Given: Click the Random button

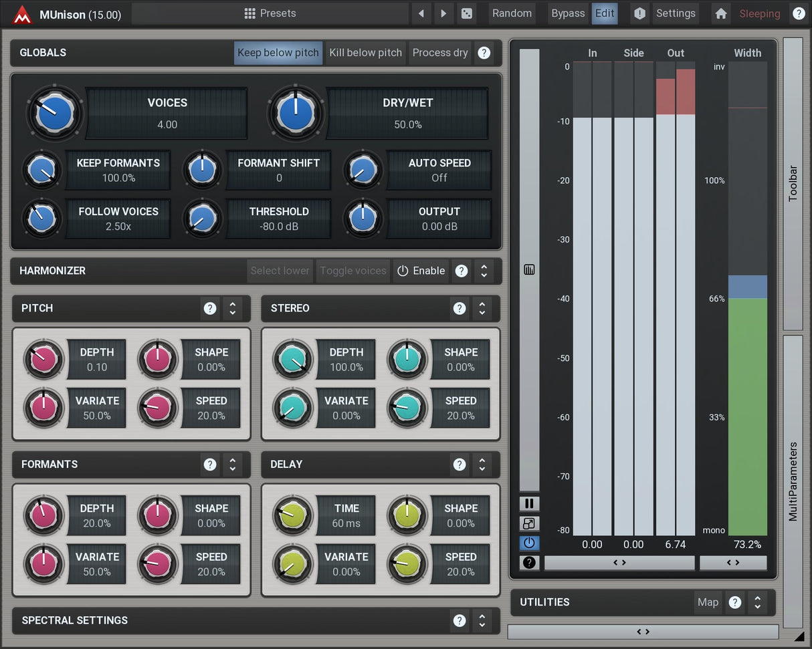Looking at the screenshot, I should coord(512,13).
